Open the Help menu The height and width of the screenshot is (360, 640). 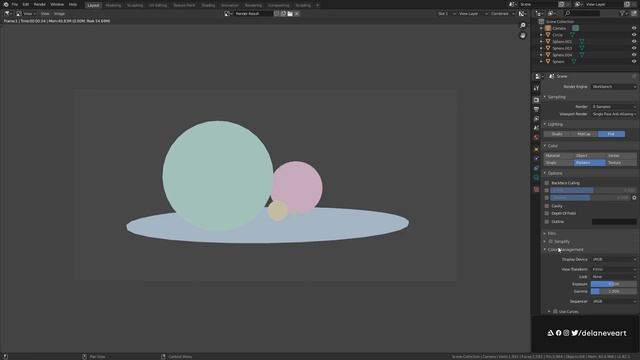click(x=73, y=4)
